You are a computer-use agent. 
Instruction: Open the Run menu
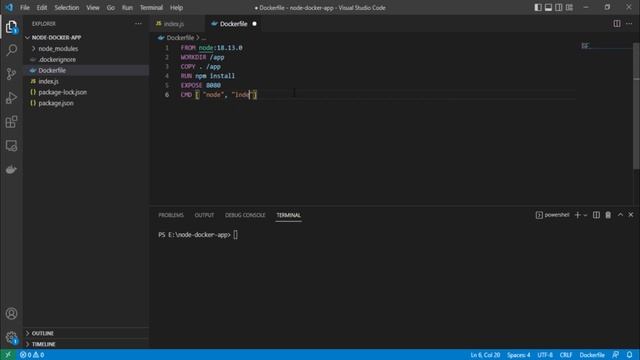[127, 7]
